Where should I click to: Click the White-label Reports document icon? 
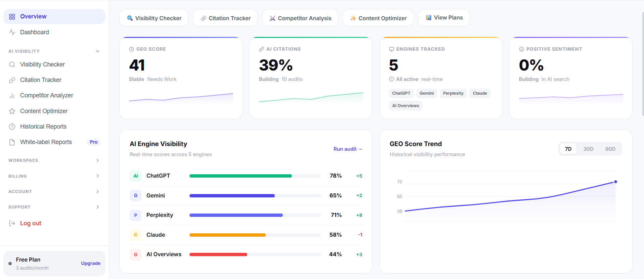pos(12,142)
